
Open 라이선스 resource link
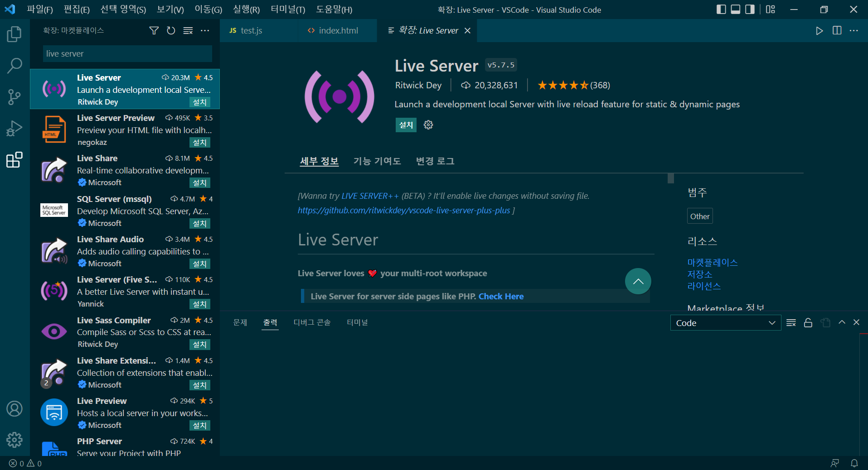[704, 286]
